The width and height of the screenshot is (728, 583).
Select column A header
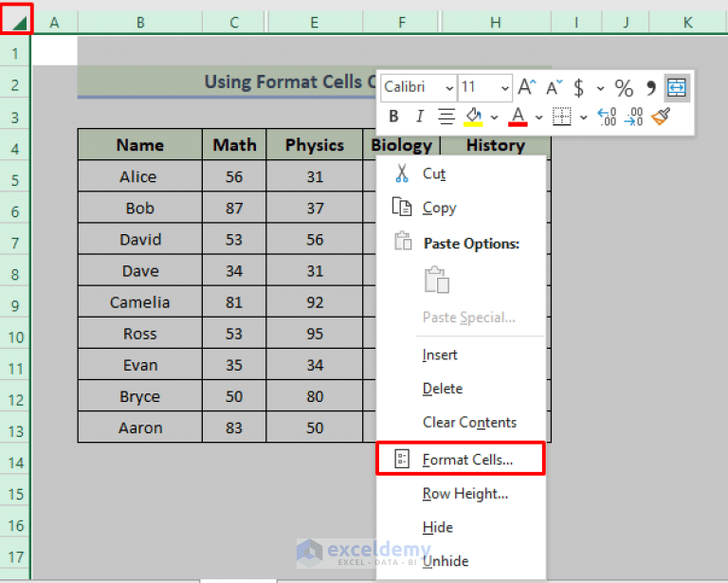55,23
